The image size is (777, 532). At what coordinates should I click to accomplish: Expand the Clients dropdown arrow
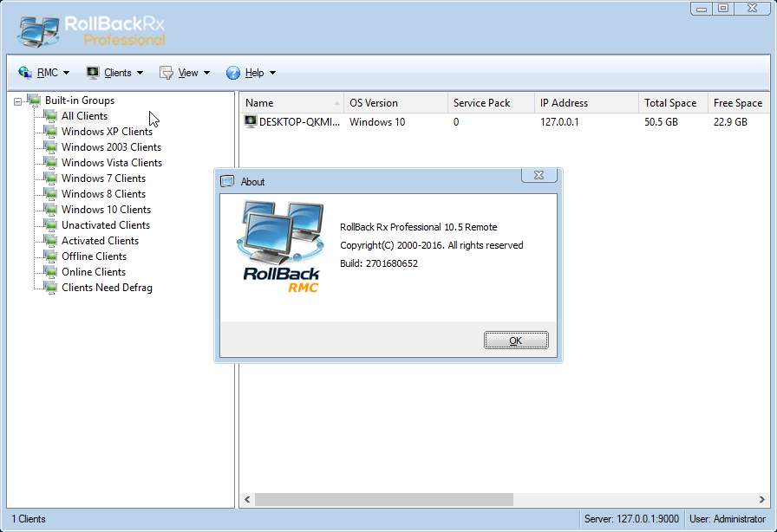coord(140,74)
